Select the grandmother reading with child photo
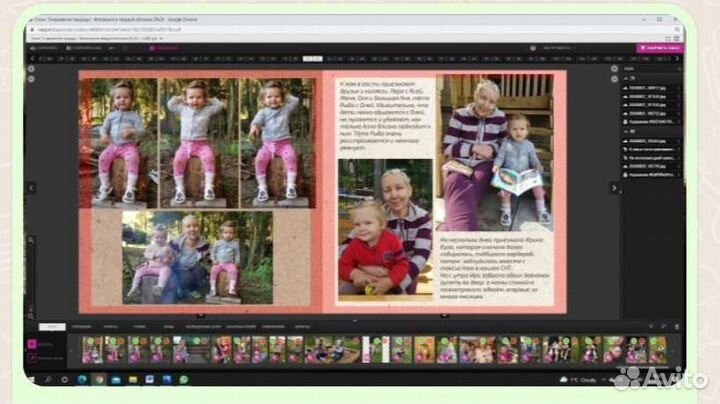720x404 pixels. pos(497,148)
